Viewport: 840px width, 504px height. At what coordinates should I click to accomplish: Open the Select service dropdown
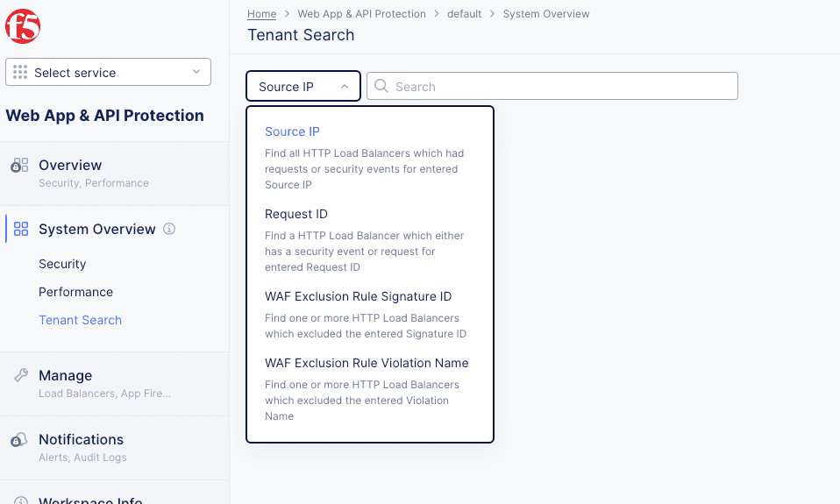108,73
